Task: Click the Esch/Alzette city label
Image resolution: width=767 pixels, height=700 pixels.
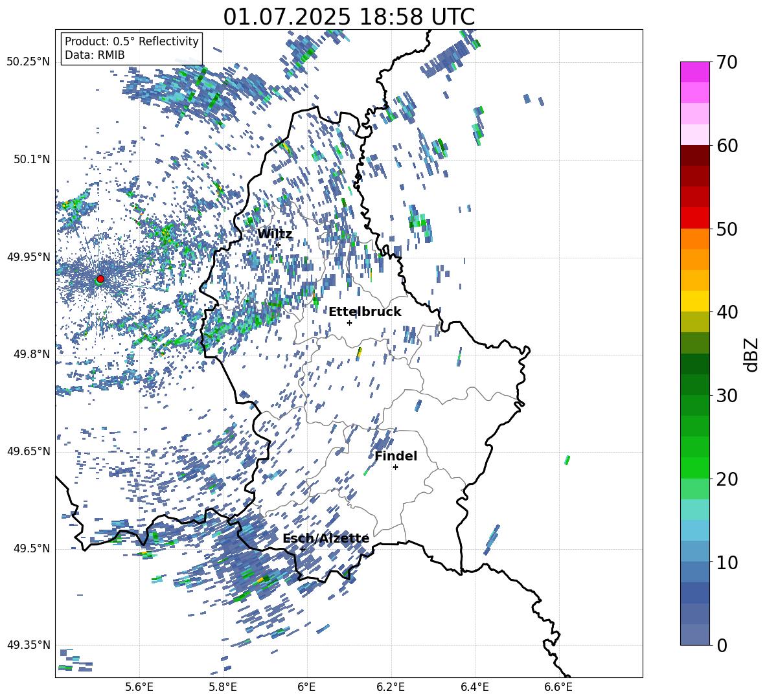Action: click(x=326, y=539)
